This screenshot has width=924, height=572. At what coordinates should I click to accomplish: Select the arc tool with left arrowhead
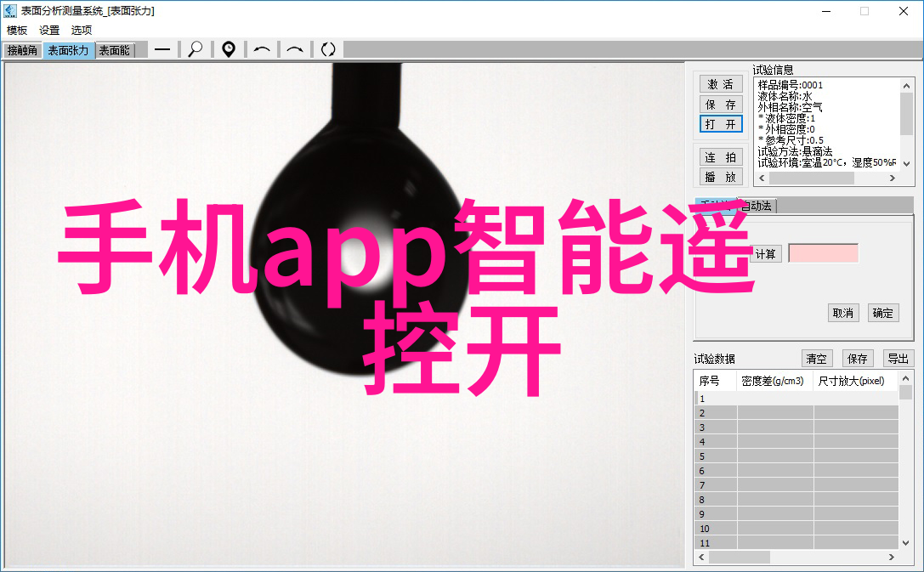262,50
